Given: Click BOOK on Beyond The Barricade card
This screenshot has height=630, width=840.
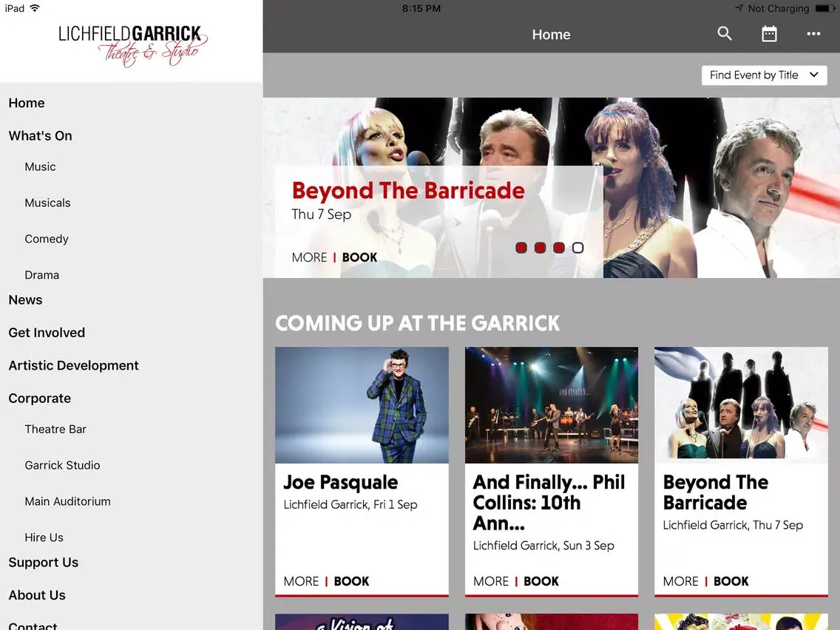Looking at the screenshot, I should tap(731, 581).
